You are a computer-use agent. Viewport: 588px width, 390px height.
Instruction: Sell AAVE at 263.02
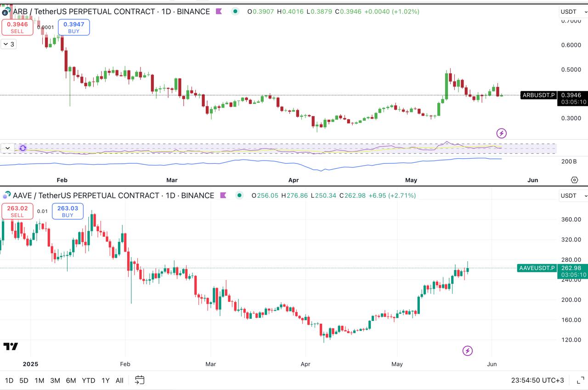click(x=17, y=212)
